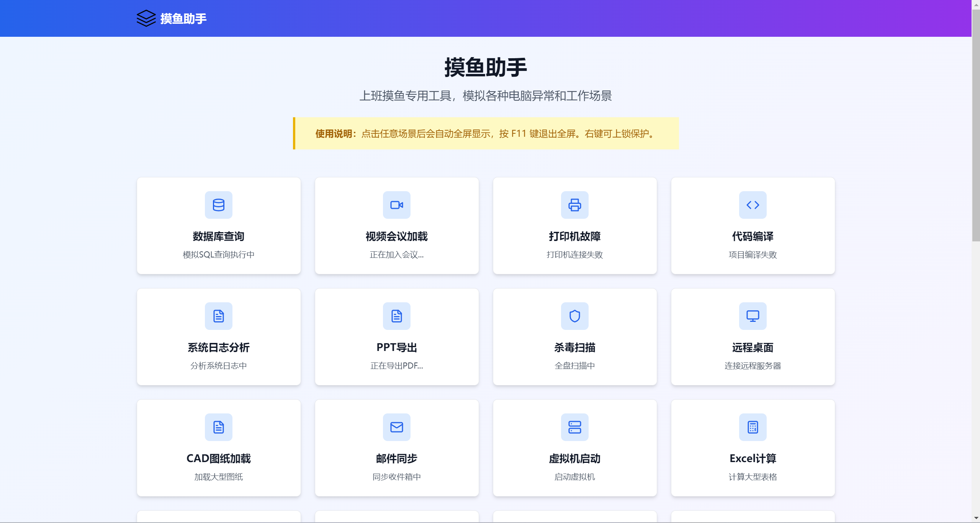
Task: Open the 数据库查询 card title
Action: point(218,236)
